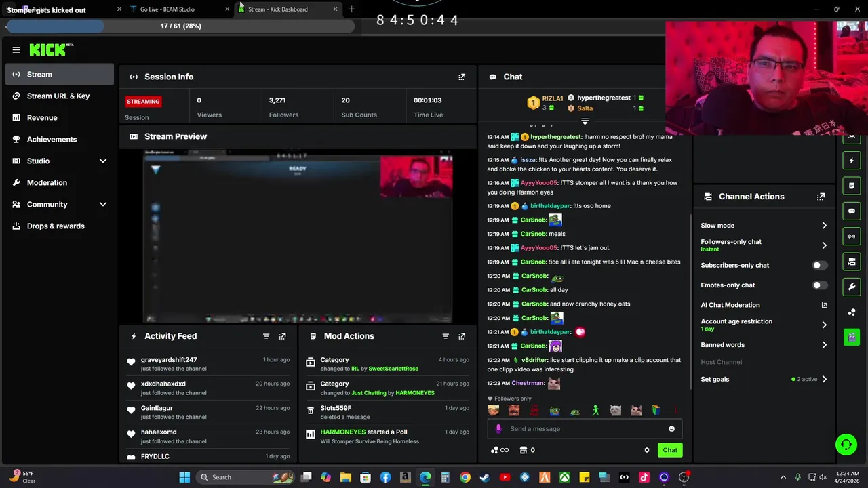Image resolution: width=868 pixels, height=488 pixels.
Task: Click the 3,271 Followers count
Action: click(277, 100)
